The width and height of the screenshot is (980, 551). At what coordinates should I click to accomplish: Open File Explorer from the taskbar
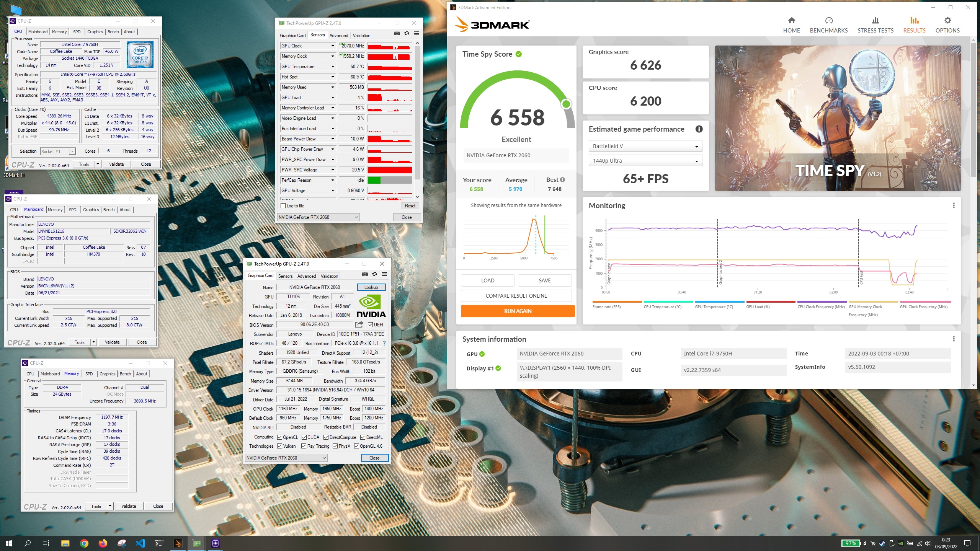click(65, 543)
